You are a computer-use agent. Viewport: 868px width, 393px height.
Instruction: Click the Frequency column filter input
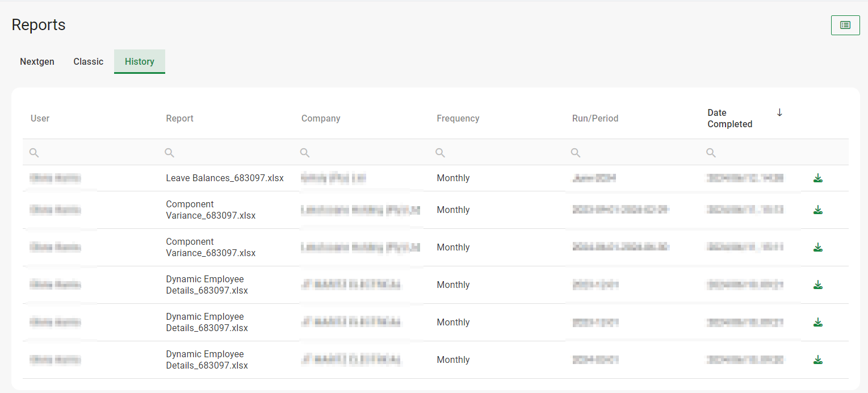tap(501, 153)
